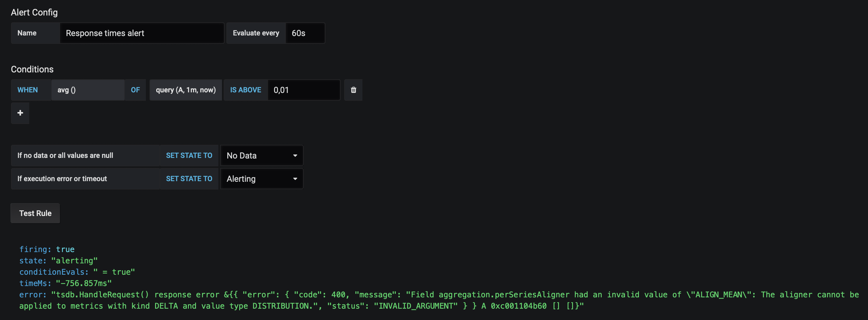This screenshot has height=320, width=868.
Task: Add a new condition with the plus icon
Action: 20,113
